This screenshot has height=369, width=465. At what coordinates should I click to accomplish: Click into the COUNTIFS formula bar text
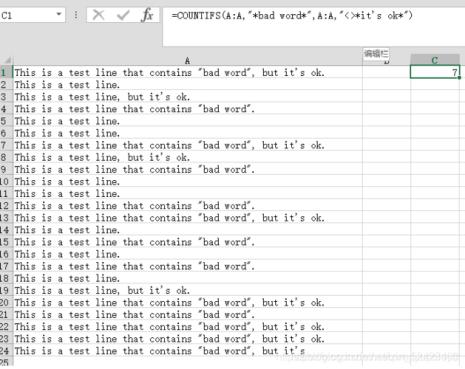click(x=292, y=15)
